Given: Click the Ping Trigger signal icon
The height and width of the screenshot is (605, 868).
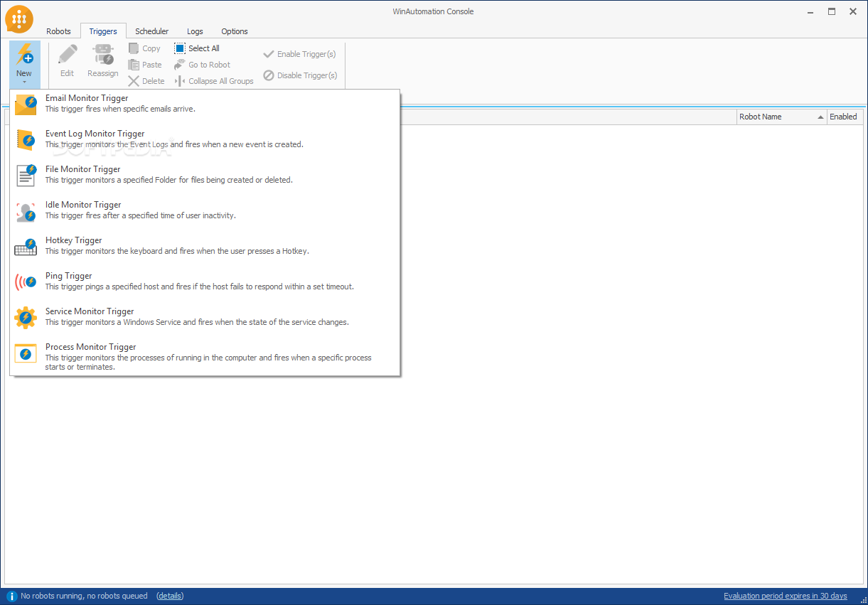Looking at the screenshot, I should [x=26, y=282].
